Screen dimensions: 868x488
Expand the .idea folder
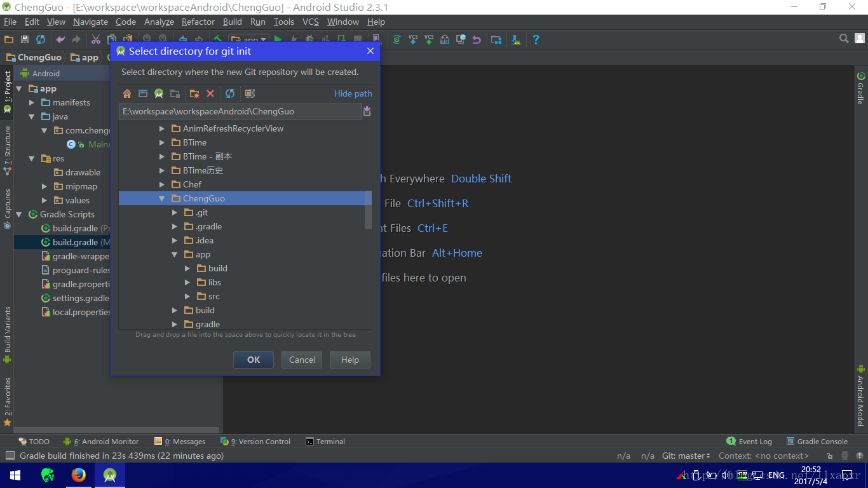coord(175,240)
